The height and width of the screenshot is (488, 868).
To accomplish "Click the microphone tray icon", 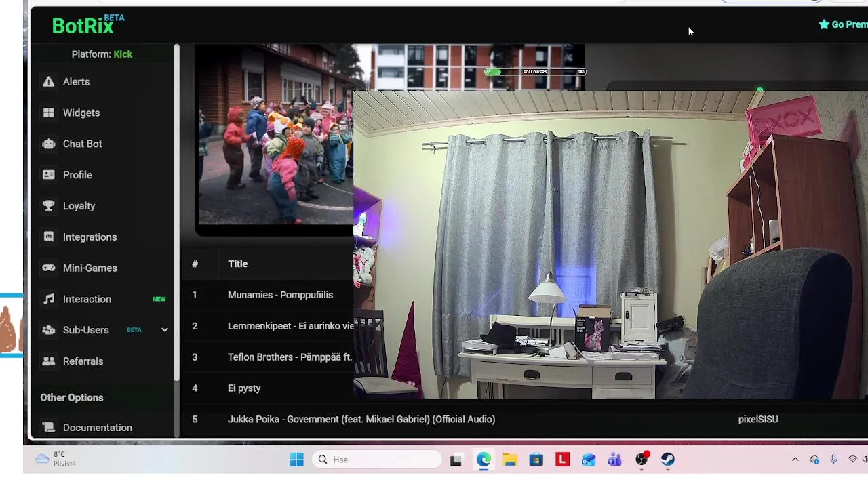I will click(833, 460).
